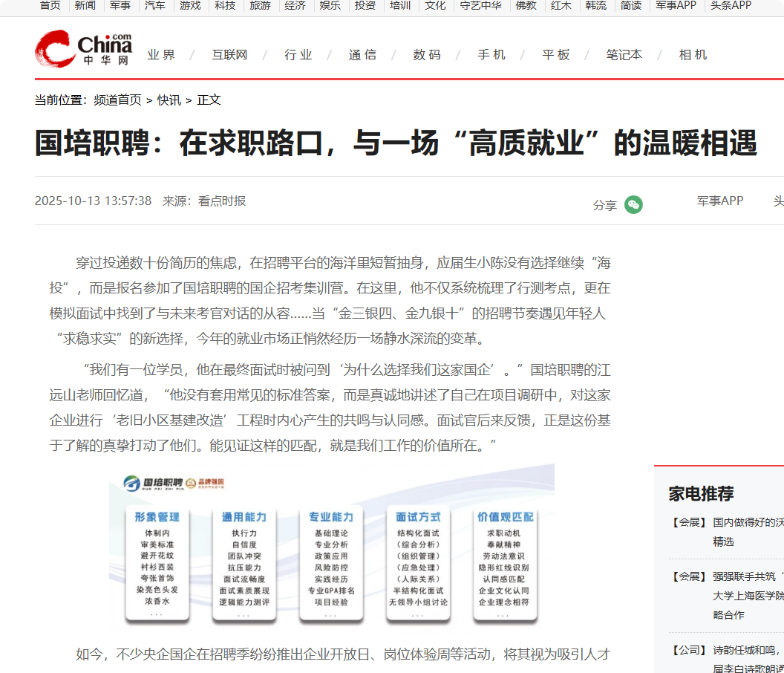The width and height of the screenshot is (784, 673).
Task: Open the 军事APP link beside share
Action: click(719, 201)
